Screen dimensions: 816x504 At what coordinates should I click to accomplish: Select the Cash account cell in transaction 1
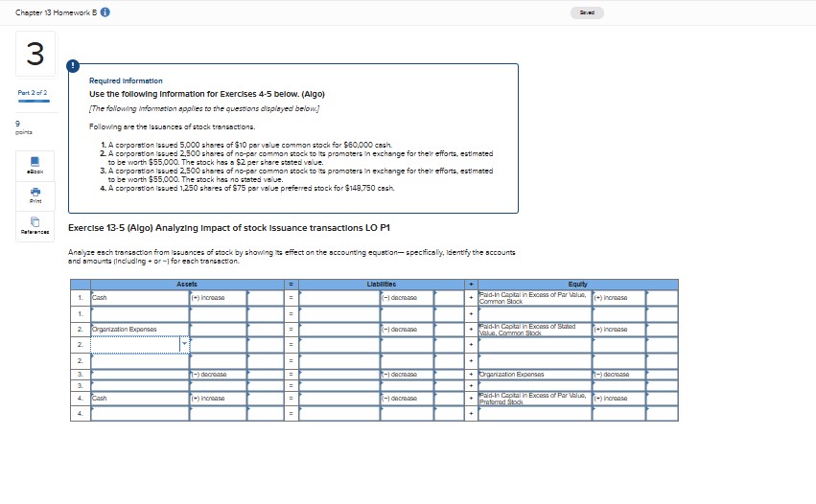point(140,298)
